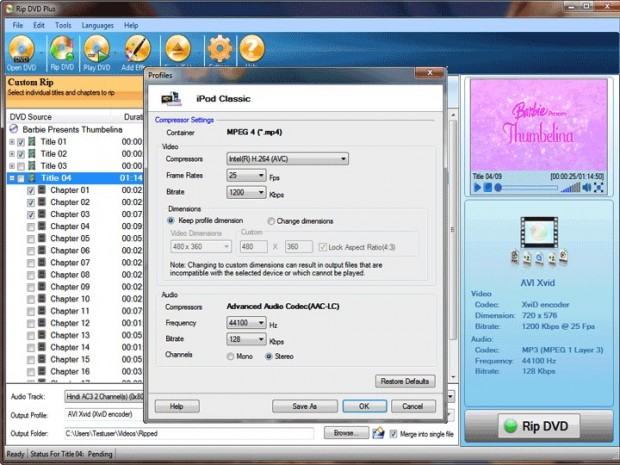Check the Title 03 checkbox
The height and width of the screenshot is (465, 620).
[x=21, y=166]
